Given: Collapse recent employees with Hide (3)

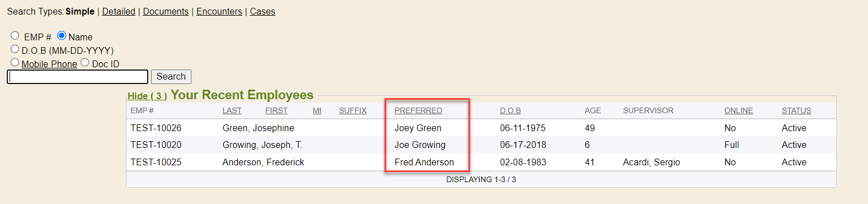Looking at the screenshot, I should [147, 96].
